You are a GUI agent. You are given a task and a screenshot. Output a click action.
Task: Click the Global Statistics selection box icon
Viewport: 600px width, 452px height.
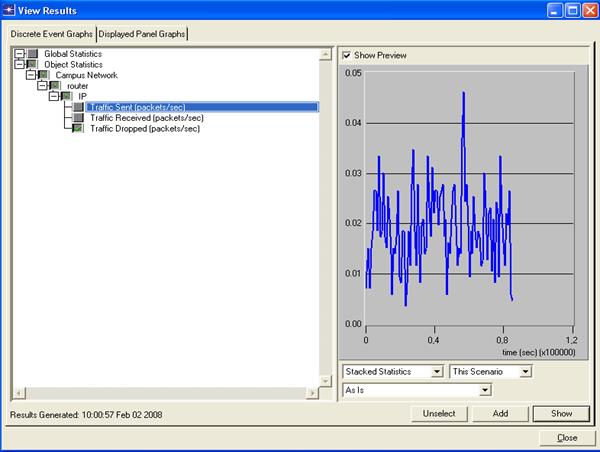click(34, 53)
